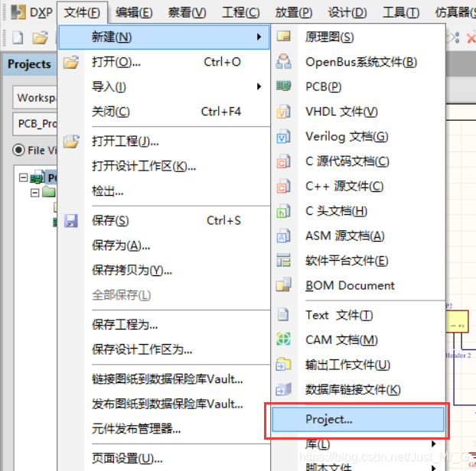Click the C source document icon

coord(284,161)
